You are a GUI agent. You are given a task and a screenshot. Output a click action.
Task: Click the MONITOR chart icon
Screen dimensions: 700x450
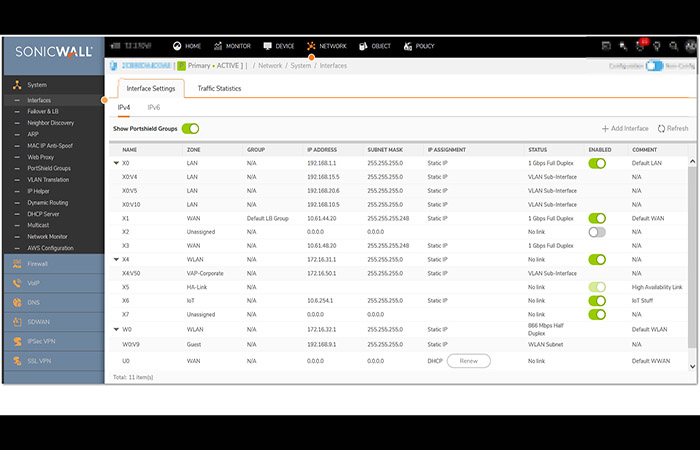218,46
